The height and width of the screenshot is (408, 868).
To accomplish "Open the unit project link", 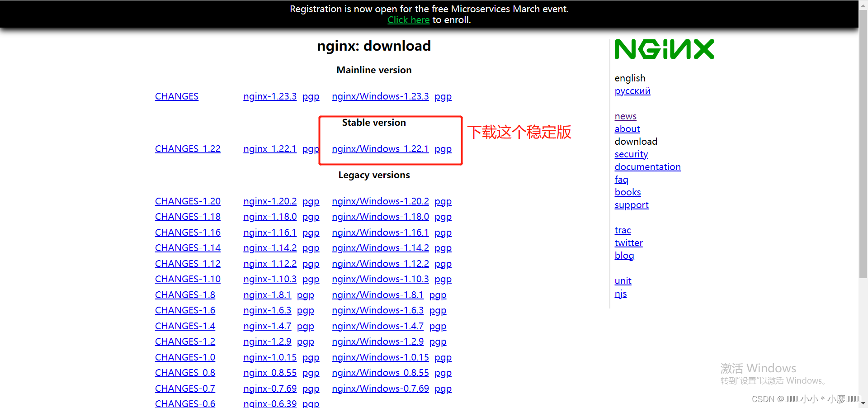I will click(x=623, y=281).
